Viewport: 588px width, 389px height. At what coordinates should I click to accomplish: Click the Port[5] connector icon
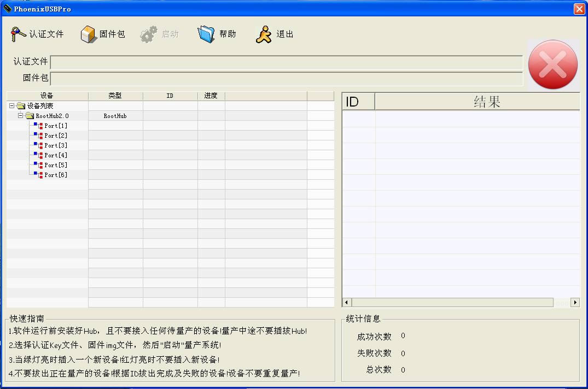tap(38, 165)
